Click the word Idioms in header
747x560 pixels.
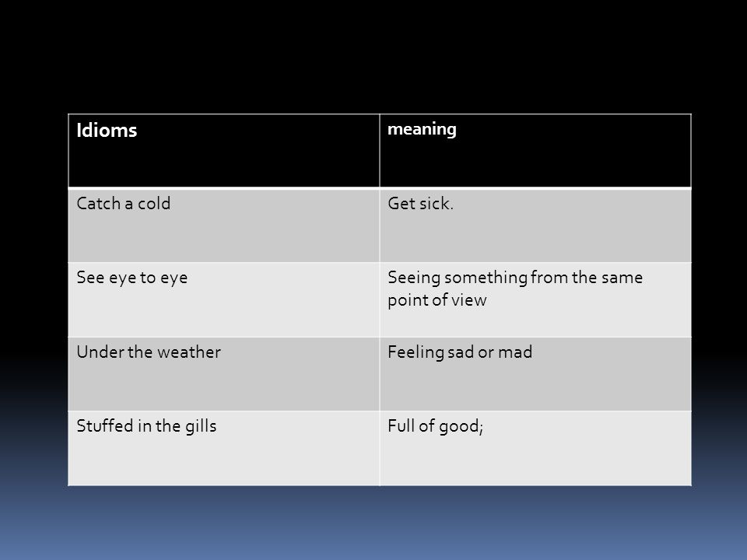pyautogui.click(x=107, y=131)
